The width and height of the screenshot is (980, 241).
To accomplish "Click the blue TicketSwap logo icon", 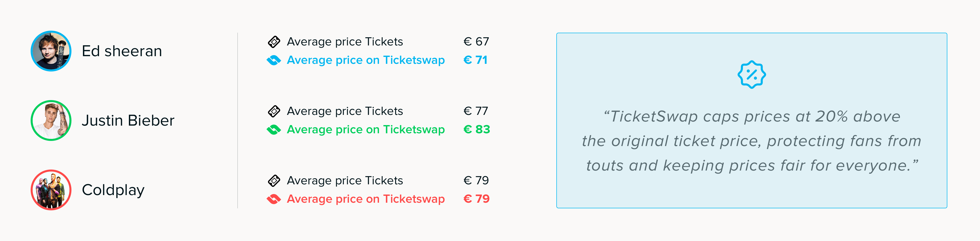I will 274,60.
